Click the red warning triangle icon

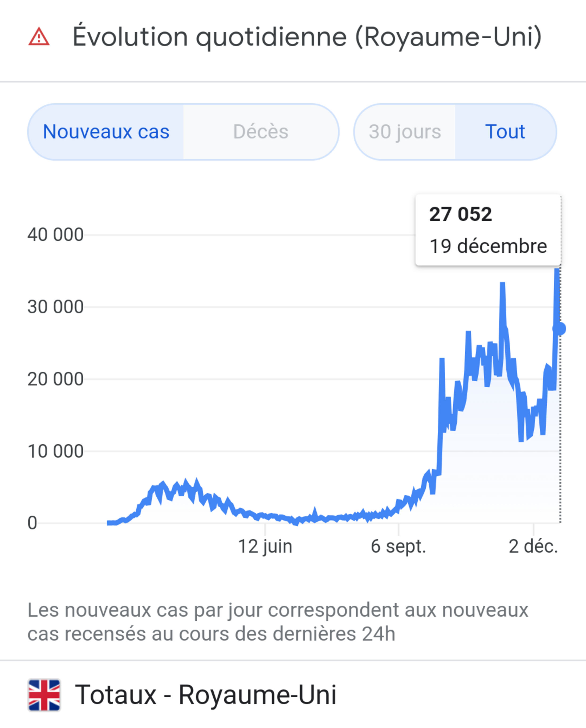tap(39, 37)
